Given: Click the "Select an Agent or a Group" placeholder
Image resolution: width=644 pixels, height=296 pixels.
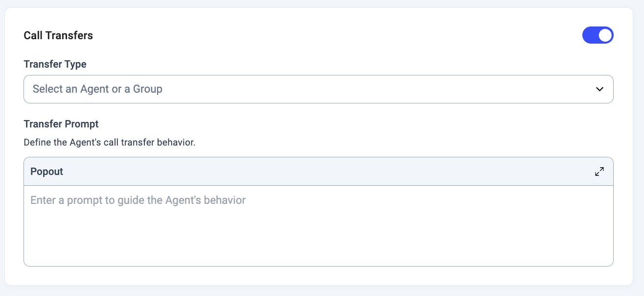Looking at the screenshot, I should [x=97, y=89].
